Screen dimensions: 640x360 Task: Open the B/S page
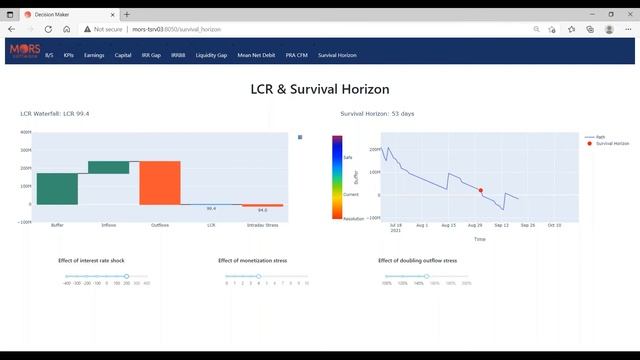click(x=49, y=55)
